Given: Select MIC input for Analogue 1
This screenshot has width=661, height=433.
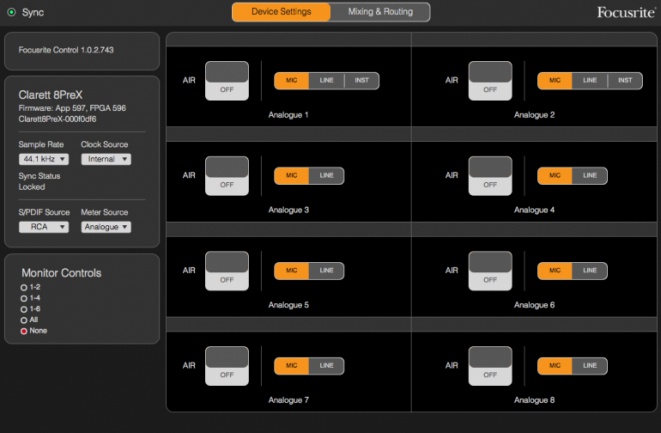Looking at the screenshot, I should [x=292, y=81].
